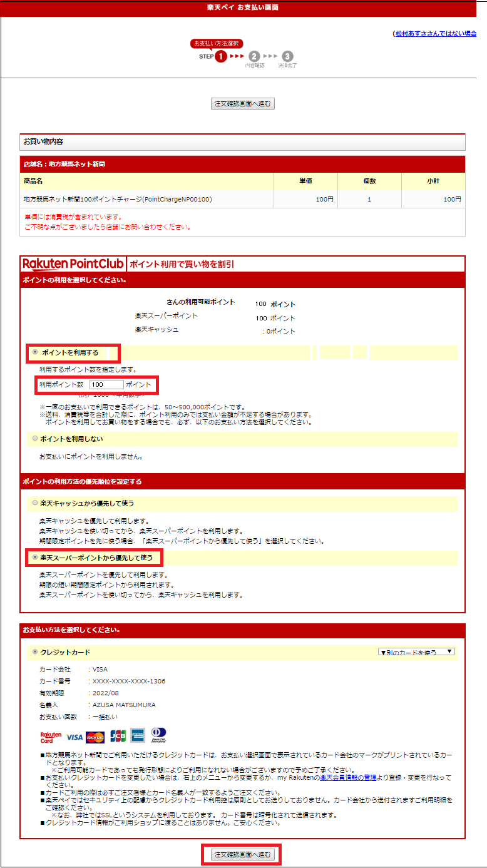Select the ポイントを利用しない radio button
487x868 pixels.
[x=35, y=439]
